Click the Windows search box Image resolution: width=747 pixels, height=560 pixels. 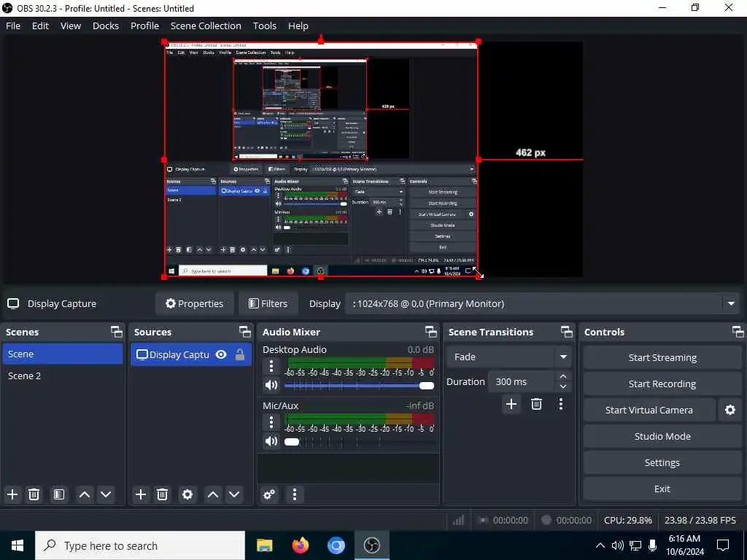(x=140, y=545)
